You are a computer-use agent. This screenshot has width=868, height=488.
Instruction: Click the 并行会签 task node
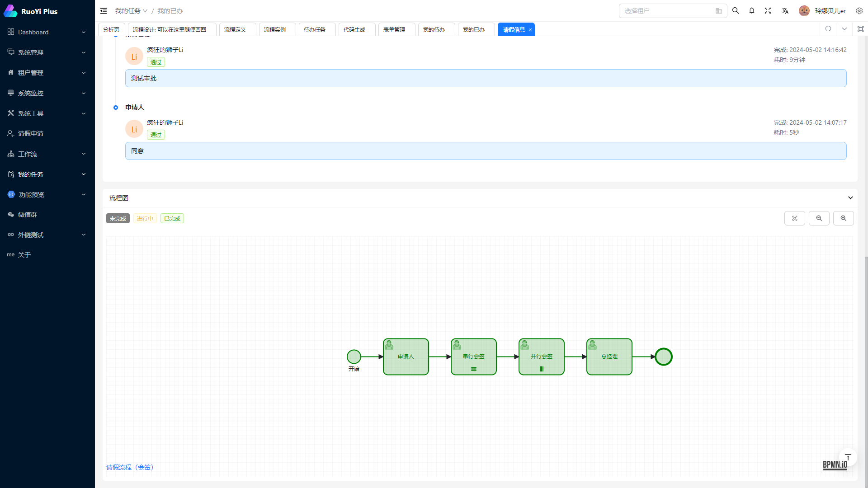point(542,357)
